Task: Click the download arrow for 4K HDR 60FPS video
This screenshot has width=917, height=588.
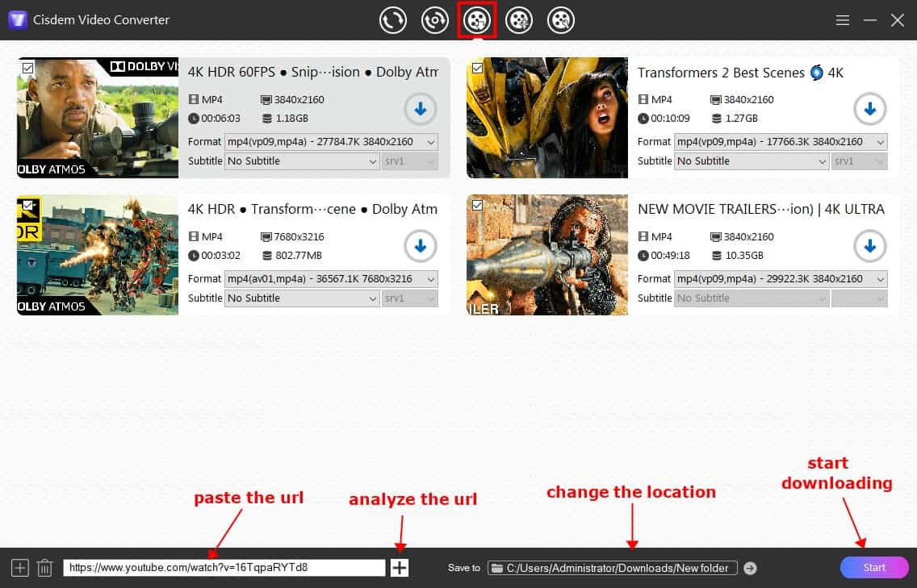Action: pos(421,109)
